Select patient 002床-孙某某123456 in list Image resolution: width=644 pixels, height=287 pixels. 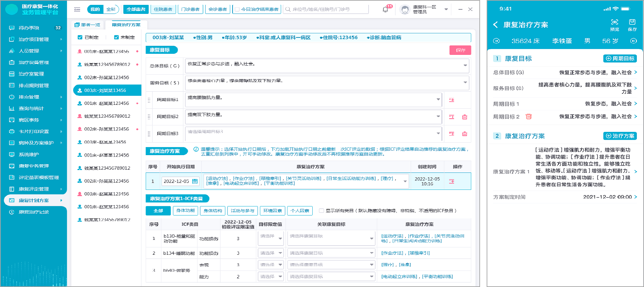click(107, 77)
